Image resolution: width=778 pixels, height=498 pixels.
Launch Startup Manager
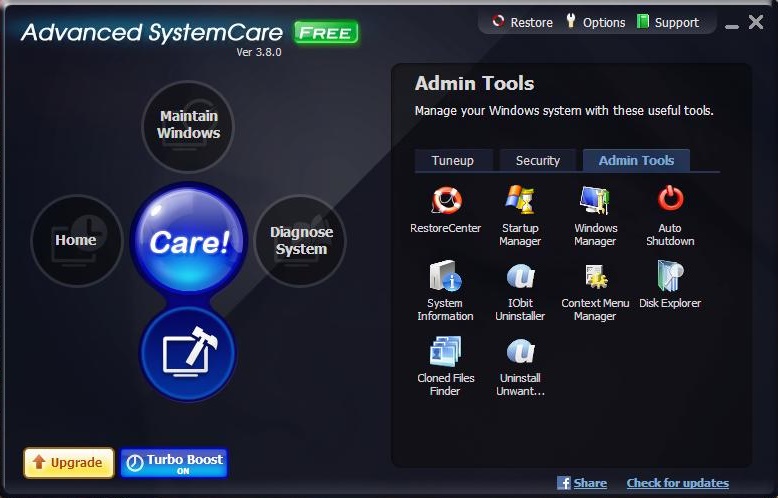[x=520, y=203]
